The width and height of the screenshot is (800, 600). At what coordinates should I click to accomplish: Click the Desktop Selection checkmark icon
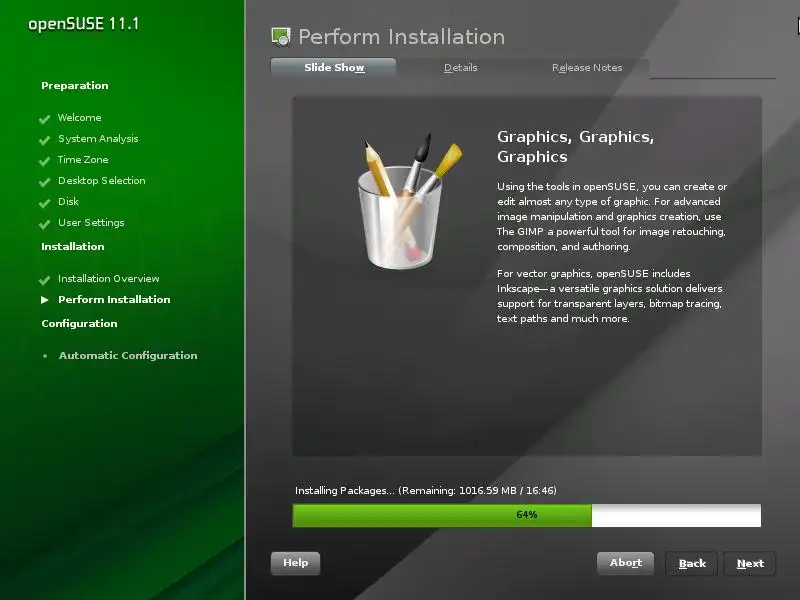44,182
